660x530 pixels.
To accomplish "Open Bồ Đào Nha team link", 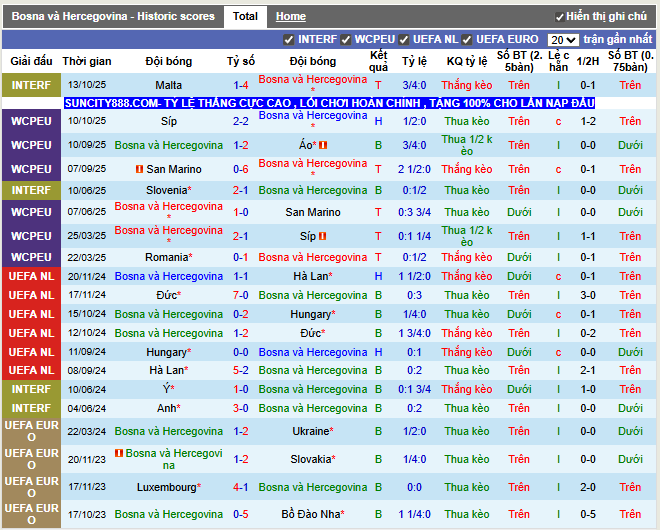I will click(313, 514).
